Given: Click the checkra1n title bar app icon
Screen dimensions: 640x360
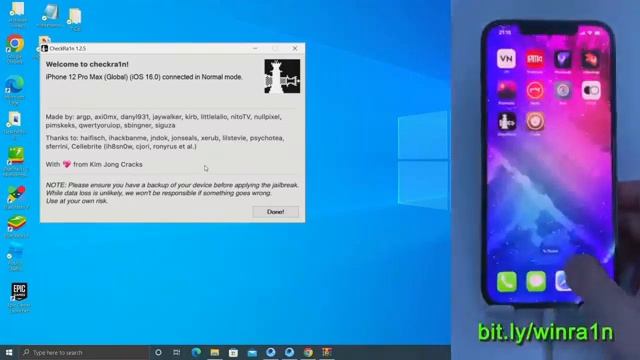Looking at the screenshot, I should tap(44, 48).
